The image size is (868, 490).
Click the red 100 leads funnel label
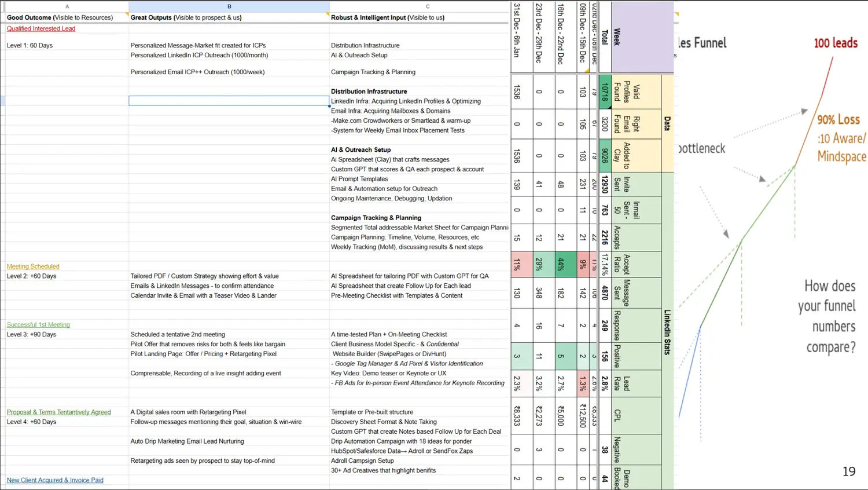(836, 43)
